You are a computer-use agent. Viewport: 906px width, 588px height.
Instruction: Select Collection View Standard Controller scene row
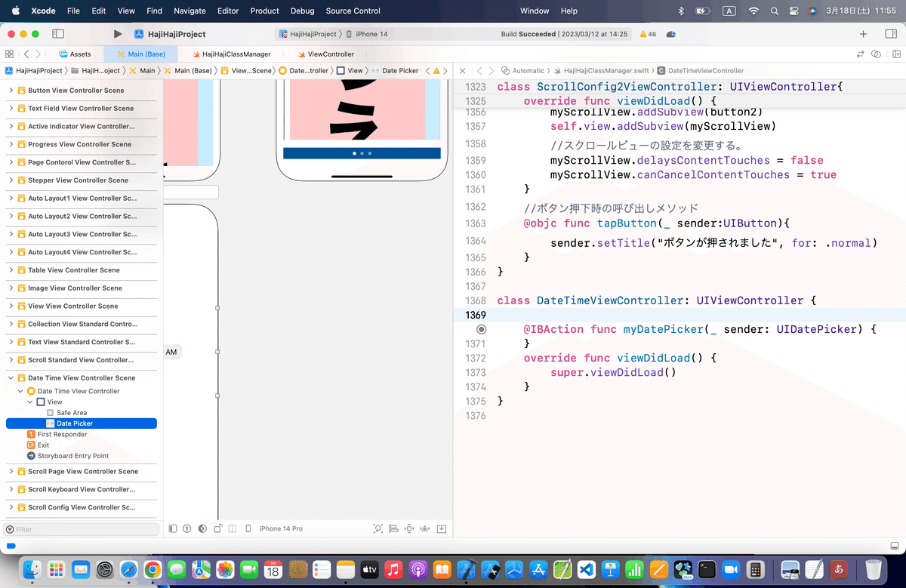pos(82,324)
